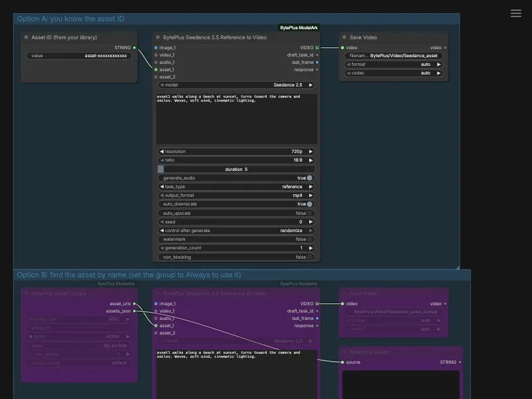Click the Option B prompt text area

pyautogui.click(x=237, y=374)
